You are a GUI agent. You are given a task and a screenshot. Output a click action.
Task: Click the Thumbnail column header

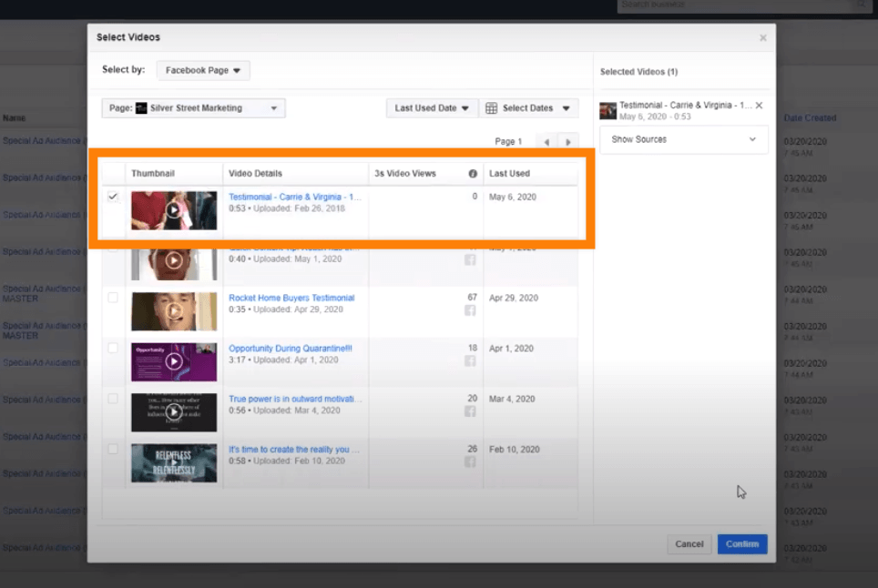(x=153, y=174)
